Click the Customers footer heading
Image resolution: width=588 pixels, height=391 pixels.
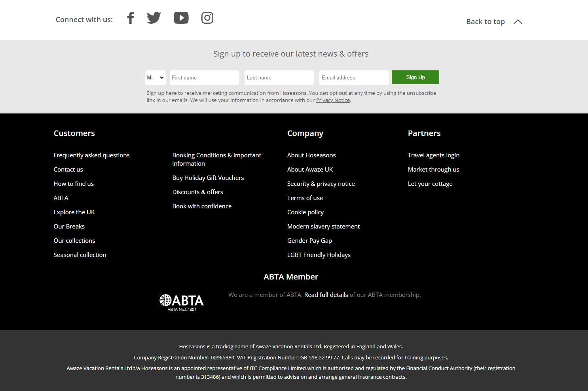click(74, 133)
